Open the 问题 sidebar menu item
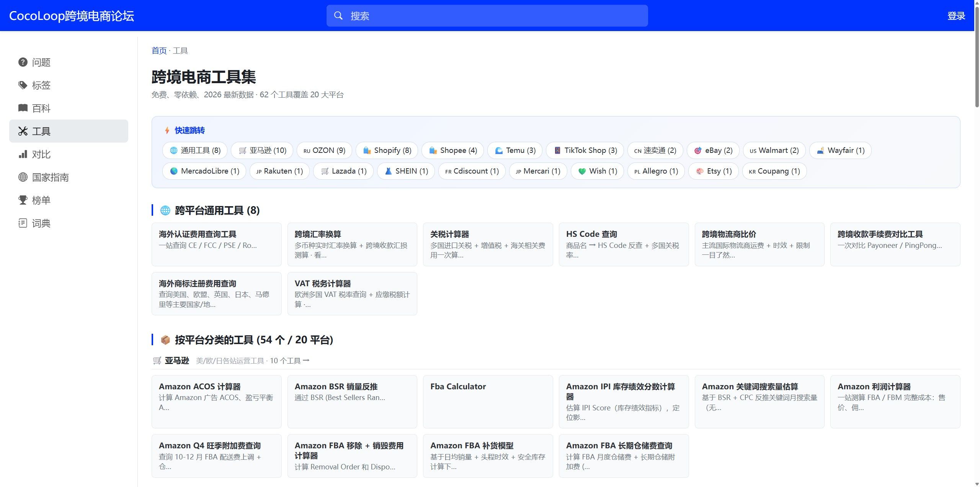 tap(69, 62)
